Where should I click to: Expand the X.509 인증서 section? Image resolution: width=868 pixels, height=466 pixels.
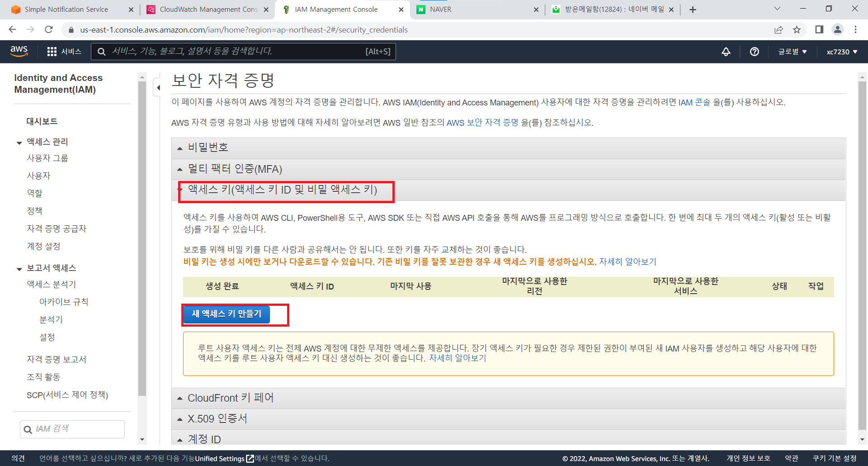coord(509,419)
